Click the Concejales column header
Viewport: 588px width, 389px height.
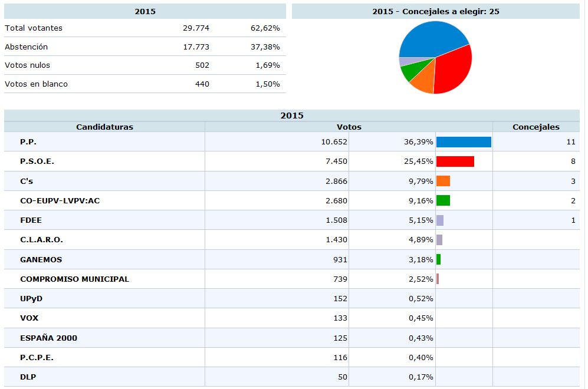point(536,127)
